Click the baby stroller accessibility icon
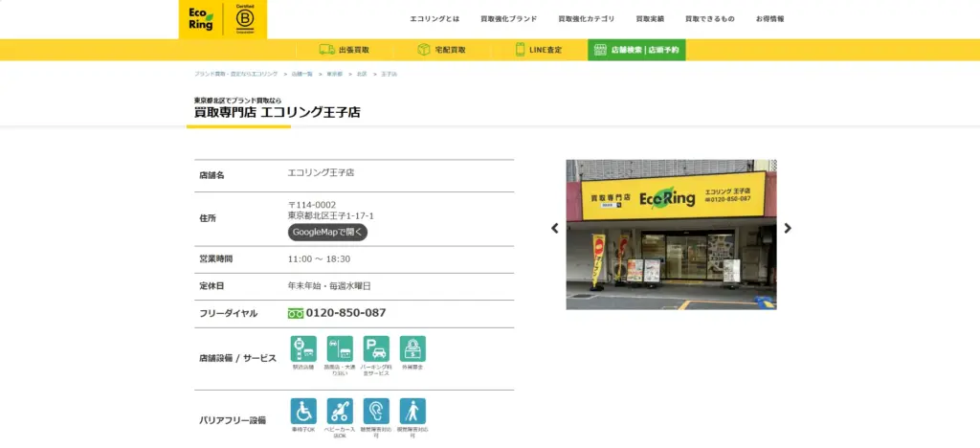This screenshot has width=980, height=448. coord(340,412)
